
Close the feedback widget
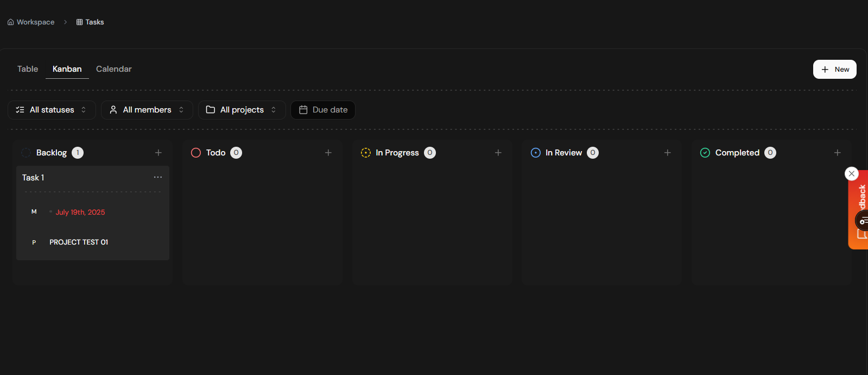[x=852, y=173]
